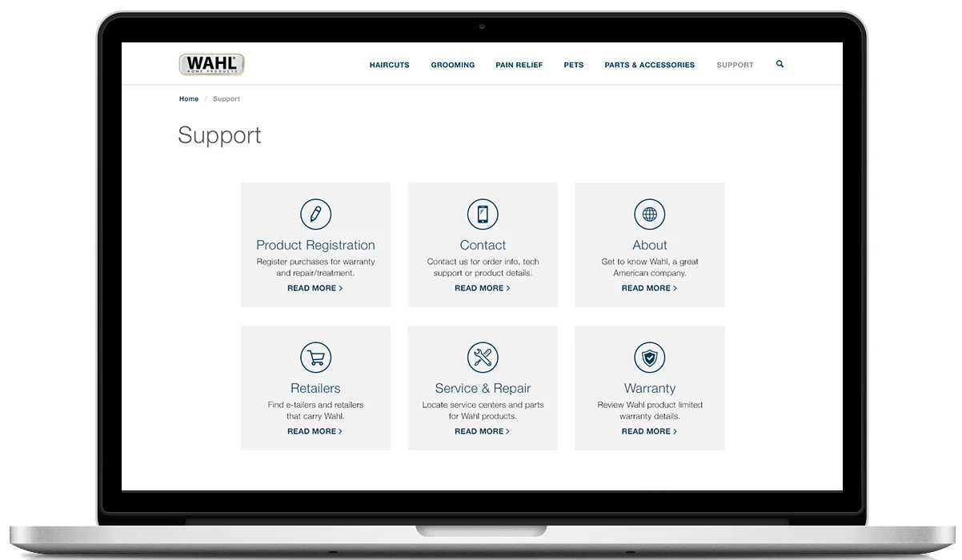Open the Parts & Accessories menu
962x560 pixels.
point(650,65)
